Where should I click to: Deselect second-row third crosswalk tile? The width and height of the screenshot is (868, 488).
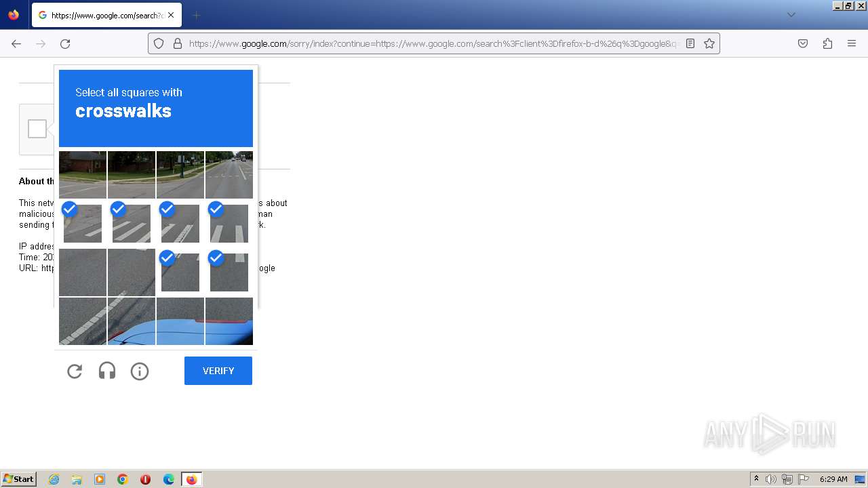(180, 224)
